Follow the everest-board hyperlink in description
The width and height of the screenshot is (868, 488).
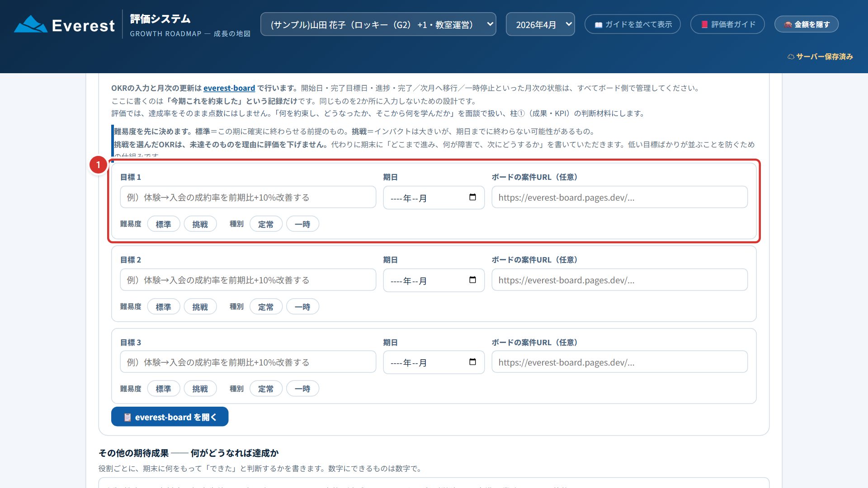(x=229, y=88)
